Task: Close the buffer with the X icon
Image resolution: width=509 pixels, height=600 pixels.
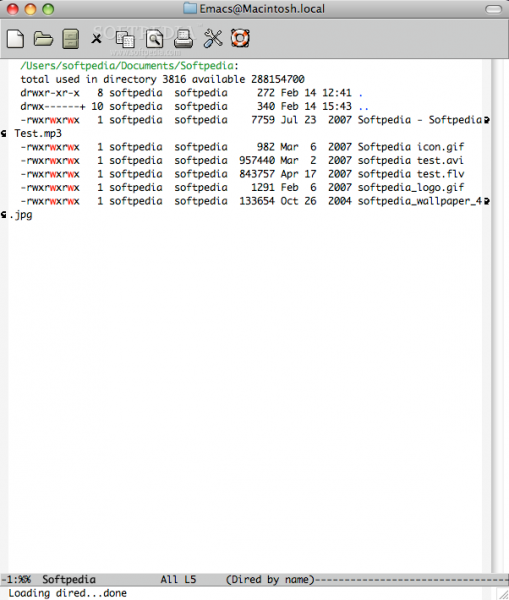Action: [x=96, y=38]
